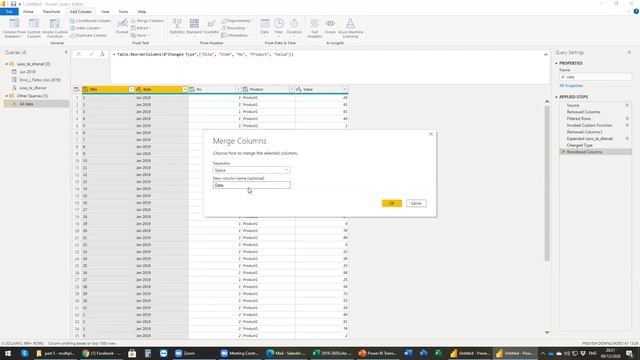Click OK in Merge Columns dialog
The width and height of the screenshot is (640, 360).
coord(392,203)
